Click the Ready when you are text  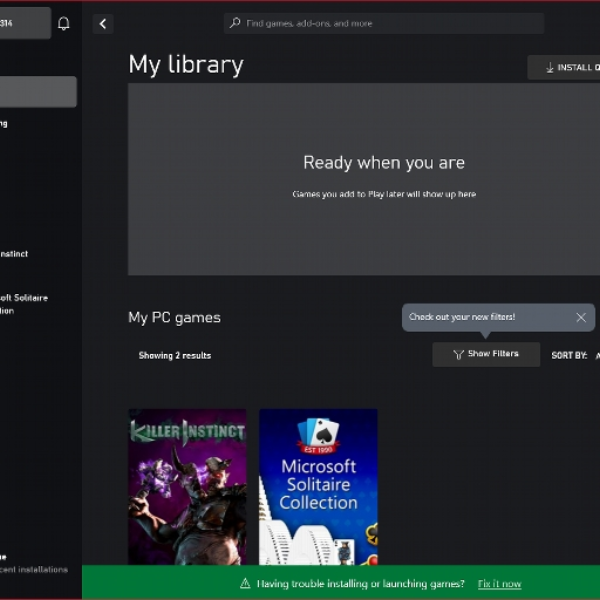(x=384, y=163)
